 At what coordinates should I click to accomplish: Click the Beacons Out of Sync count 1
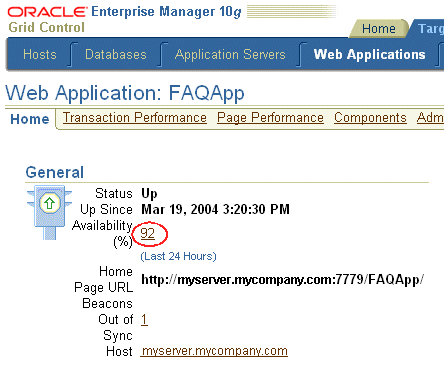tap(144, 319)
